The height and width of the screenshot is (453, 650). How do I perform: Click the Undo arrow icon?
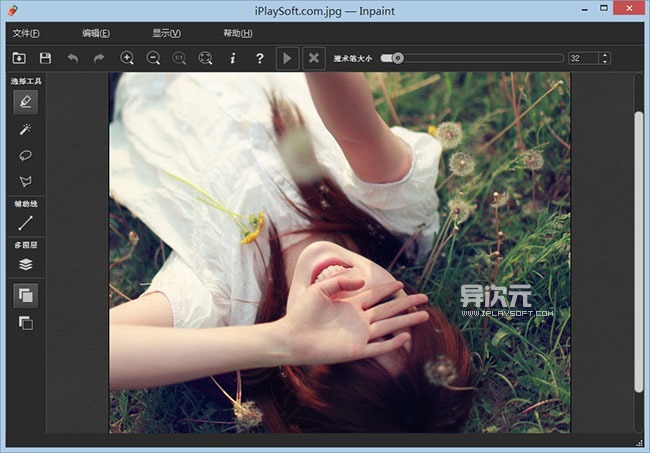pyautogui.click(x=73, y=59)
